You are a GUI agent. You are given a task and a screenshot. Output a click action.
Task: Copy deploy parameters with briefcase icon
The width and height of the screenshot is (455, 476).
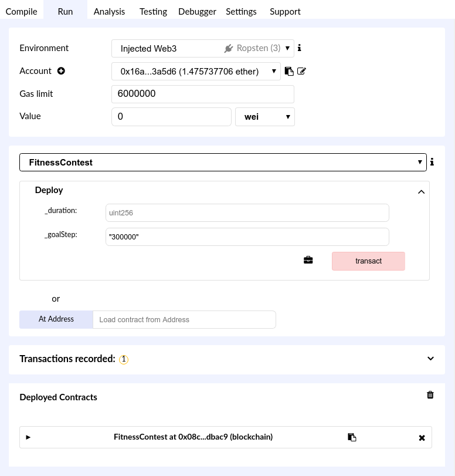click(308, 260)
